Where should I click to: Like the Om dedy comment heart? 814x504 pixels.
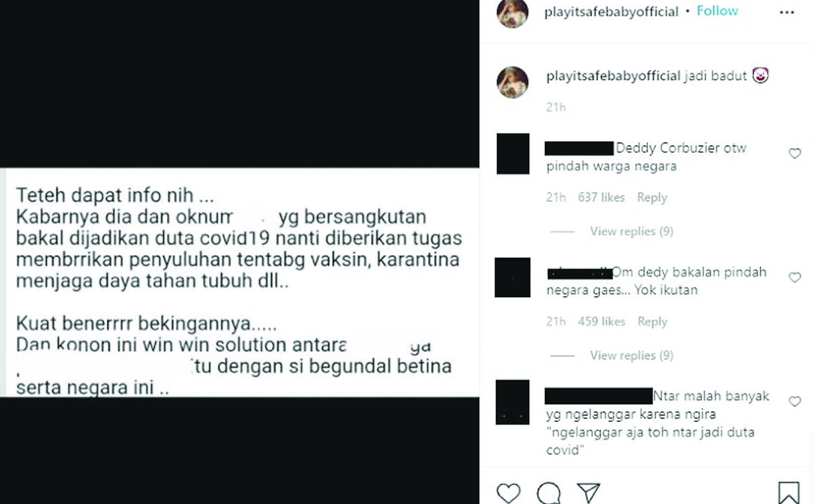794,277
